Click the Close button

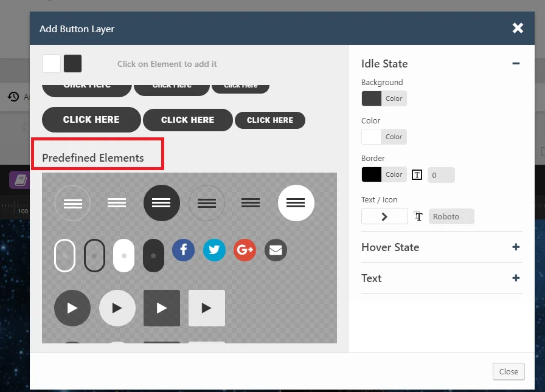[509, 371]
